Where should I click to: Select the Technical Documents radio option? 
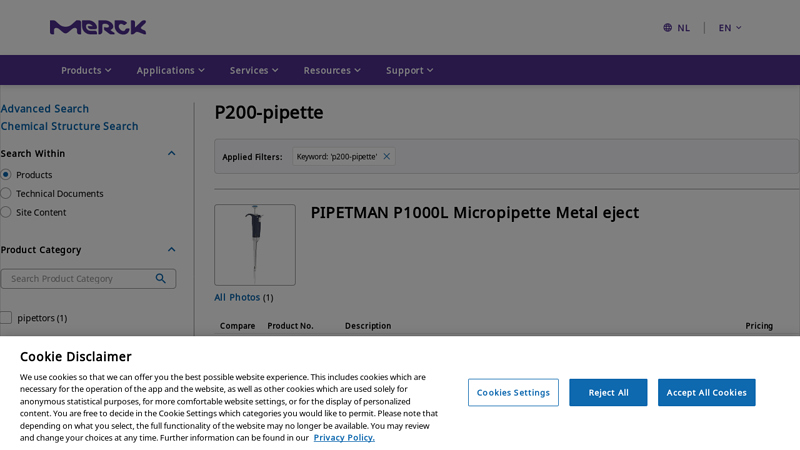coord(6,193)
